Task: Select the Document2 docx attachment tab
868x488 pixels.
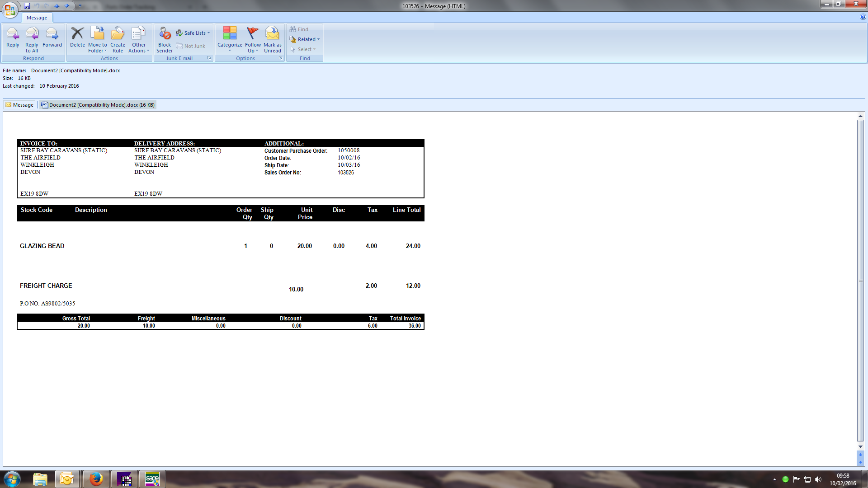Action: coord(98,105)
